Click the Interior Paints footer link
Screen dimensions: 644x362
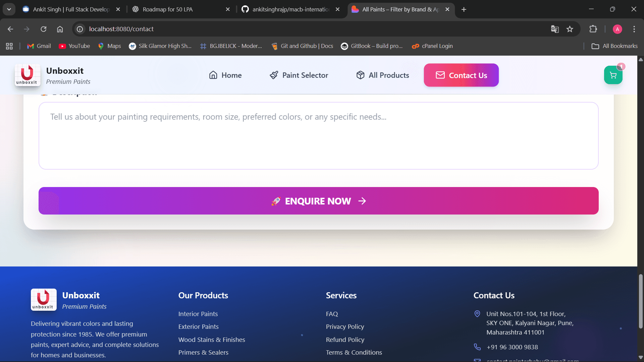(x=198, y=314)
